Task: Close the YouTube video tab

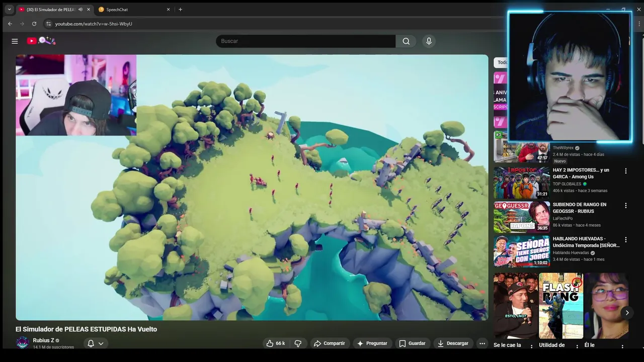Action: click(x=89, y=10)
